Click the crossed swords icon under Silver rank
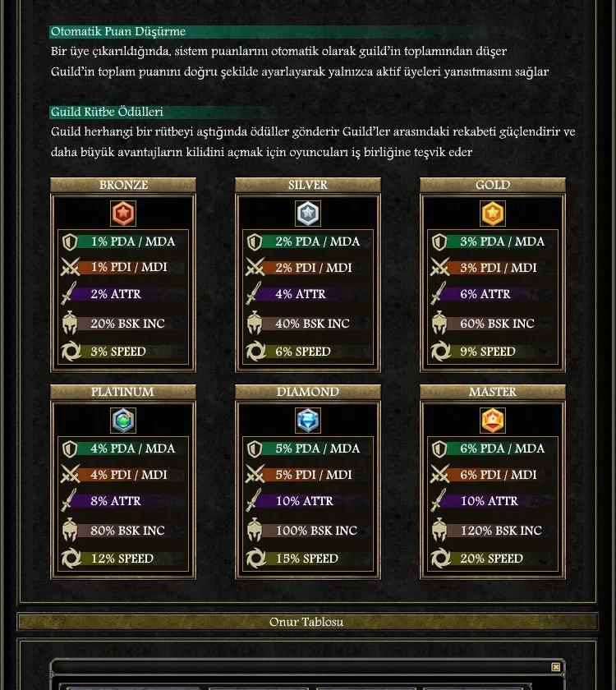This screenshot has height=690, width=616. (x=256, y=267)
